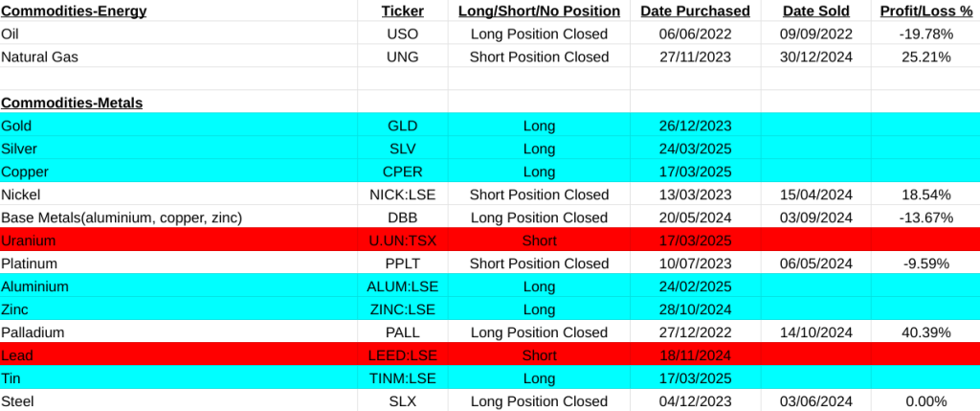Click the Date Sold column header

(x=815, y=11)
